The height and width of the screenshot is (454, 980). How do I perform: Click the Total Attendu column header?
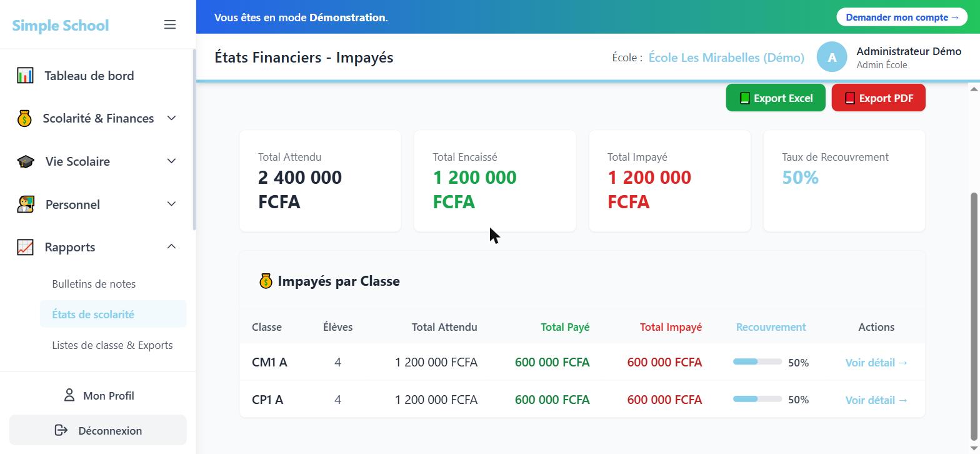pyautogui.click(x=444, y=327)
